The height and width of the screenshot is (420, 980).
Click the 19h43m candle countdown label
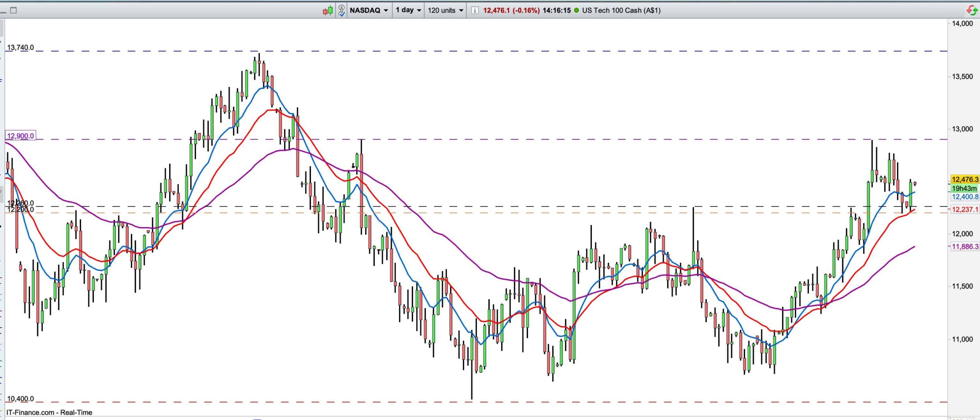964,188
